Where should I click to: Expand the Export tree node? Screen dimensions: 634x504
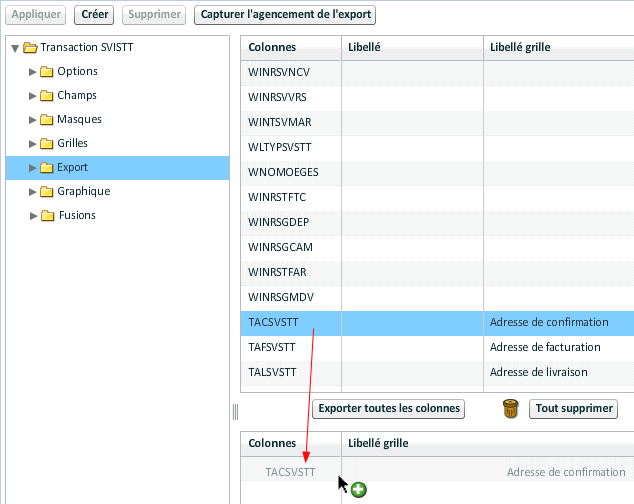[x=32, y=168]
